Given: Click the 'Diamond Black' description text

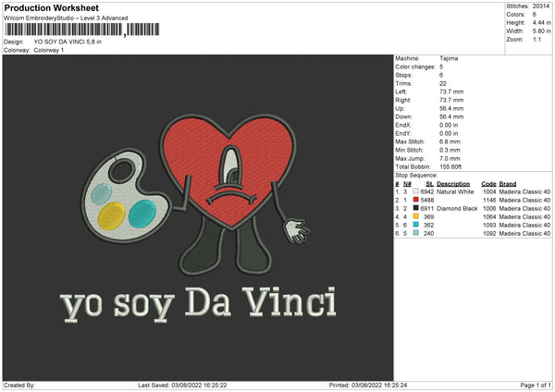Looking at the screenshot, I should tap(457, 208).
